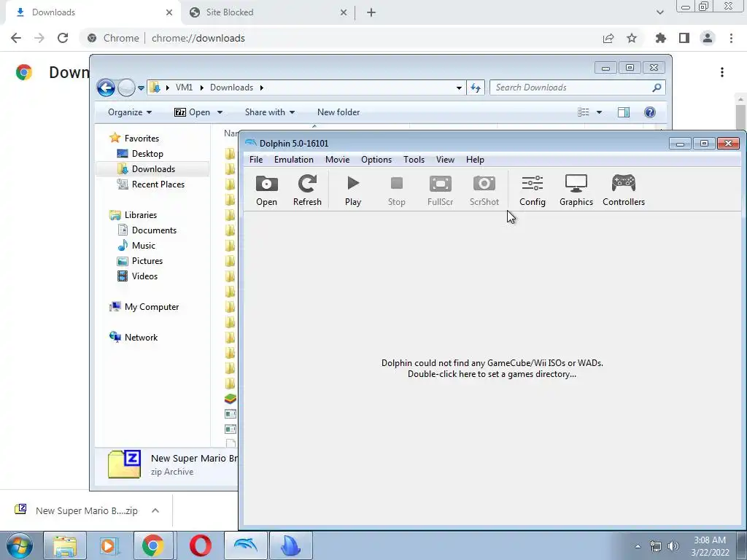
Task: Open the downloads page more actions menu
Action: tap(722, 72)
